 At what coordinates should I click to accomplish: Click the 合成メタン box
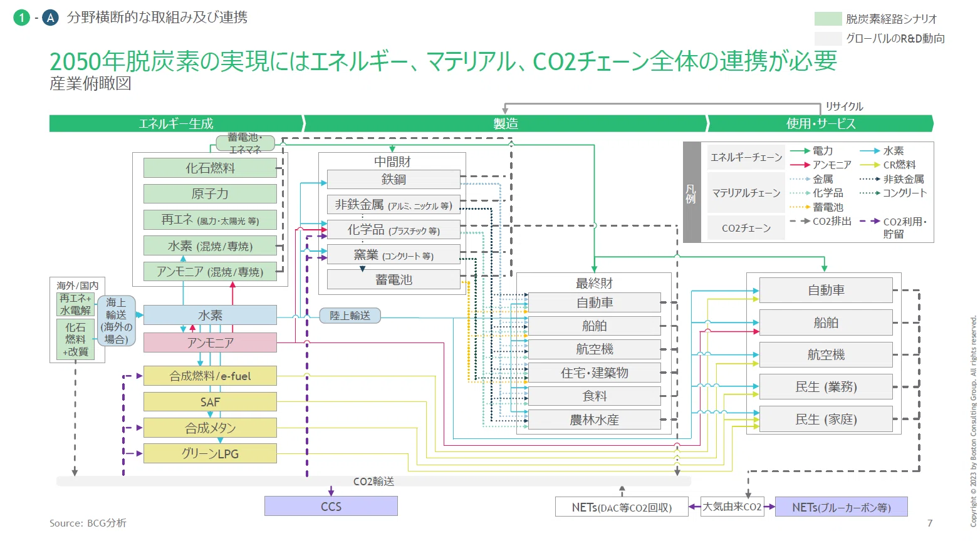pos(210,428)
